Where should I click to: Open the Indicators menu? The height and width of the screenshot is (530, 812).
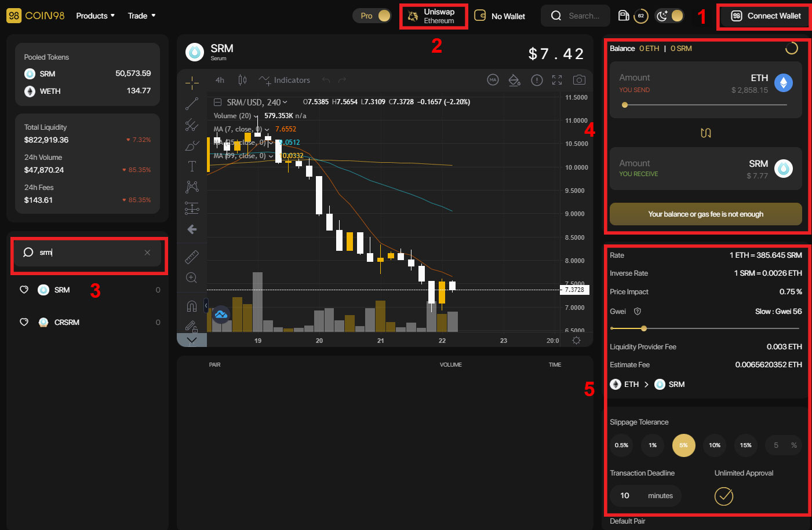point(285,80)
